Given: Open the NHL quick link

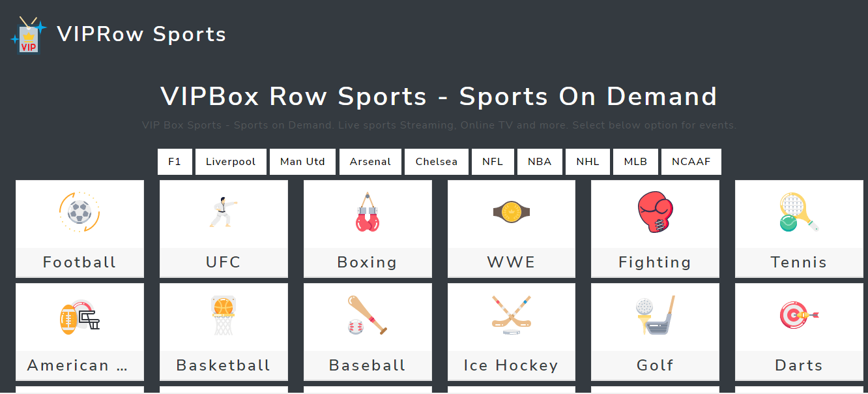Looking at the screenshot, I should (x=588, y=162).
